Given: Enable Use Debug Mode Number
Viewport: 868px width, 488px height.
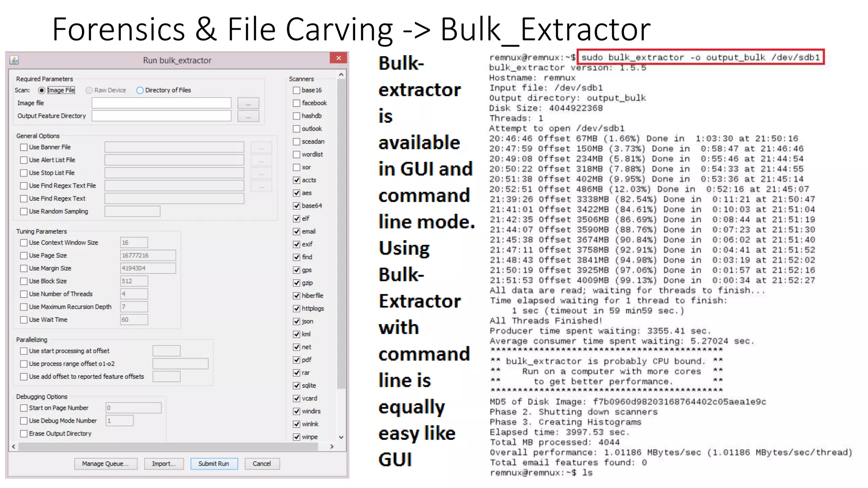Looking at the screenshot, I should pyautogui.click(x=24, y=421).
